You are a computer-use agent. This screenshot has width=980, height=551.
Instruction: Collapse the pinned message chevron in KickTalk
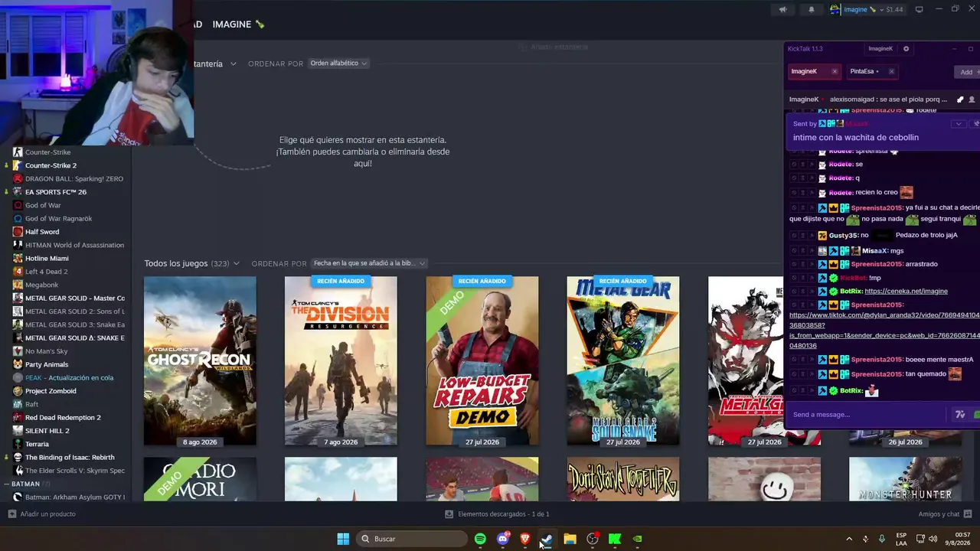pyautogui.click(x=959, y=124)
